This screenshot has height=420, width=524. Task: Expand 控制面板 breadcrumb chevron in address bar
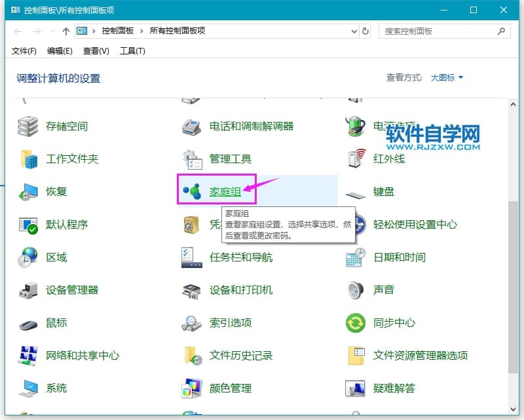(x=143, y=31)
